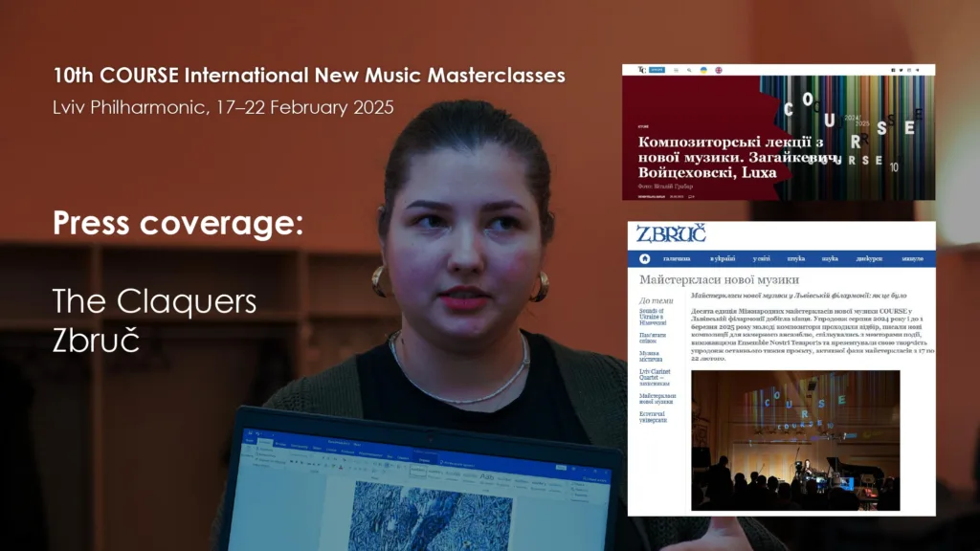Select the slide title '10th COURSE International New Music Masterclasses'
The width and height of the screenshot is (980, 551).
point(309,76)
